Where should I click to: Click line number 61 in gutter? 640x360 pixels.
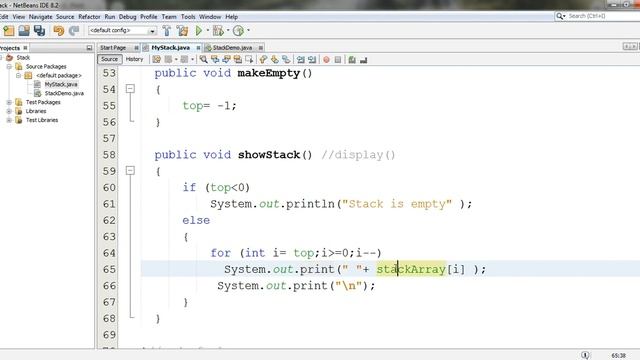(x=109, y=204)
